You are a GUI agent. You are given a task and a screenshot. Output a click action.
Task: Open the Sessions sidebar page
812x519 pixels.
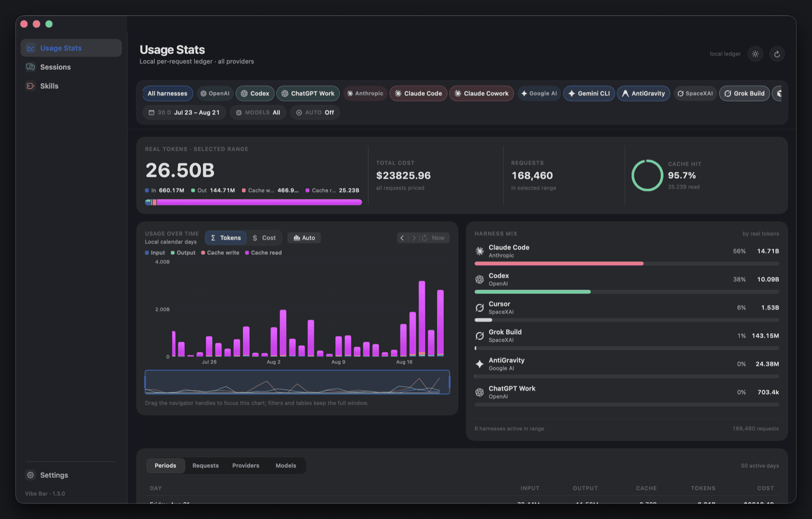(x=71, y=67)
